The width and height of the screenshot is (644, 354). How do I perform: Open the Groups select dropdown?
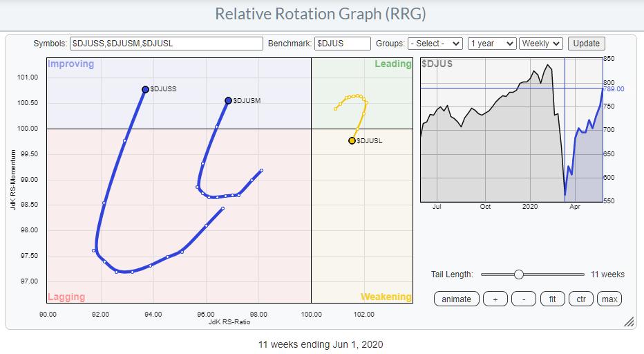[x=435, y=44]
